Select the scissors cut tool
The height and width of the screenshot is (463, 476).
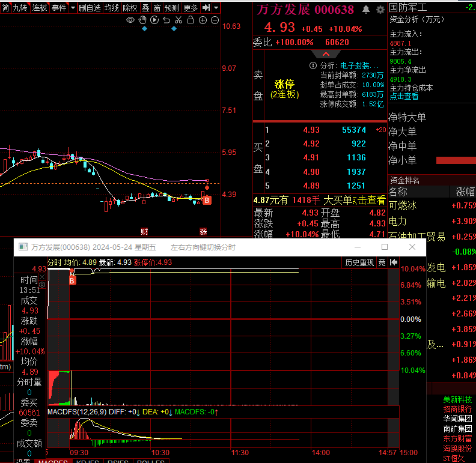point(178,20)
